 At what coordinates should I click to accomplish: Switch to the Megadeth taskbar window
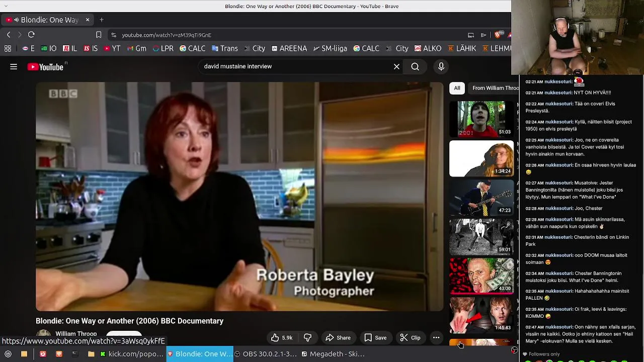333,354
